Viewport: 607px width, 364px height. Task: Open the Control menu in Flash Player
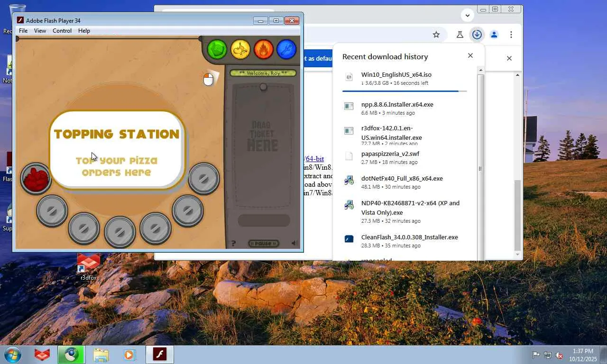(x=62, y=31)
